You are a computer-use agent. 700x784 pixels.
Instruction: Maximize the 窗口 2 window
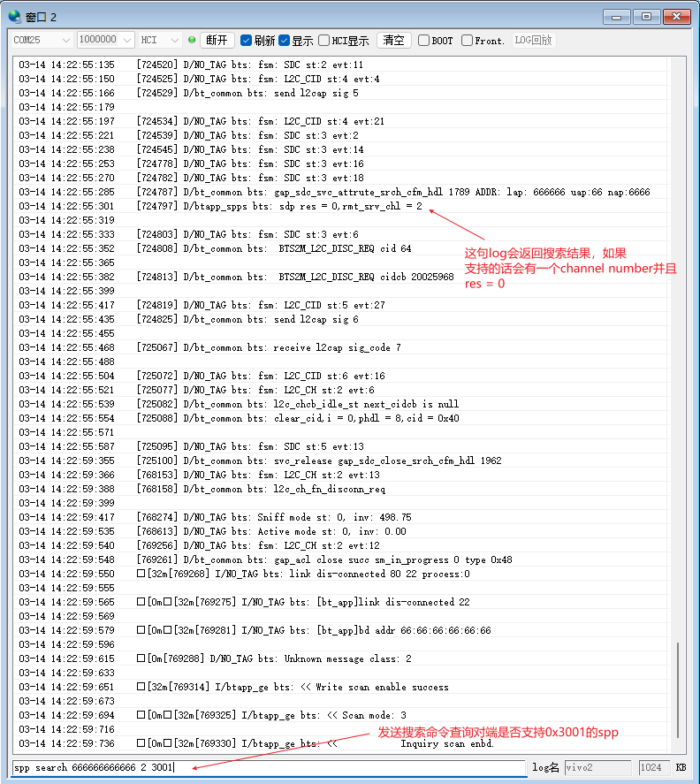tap(645, 16)
